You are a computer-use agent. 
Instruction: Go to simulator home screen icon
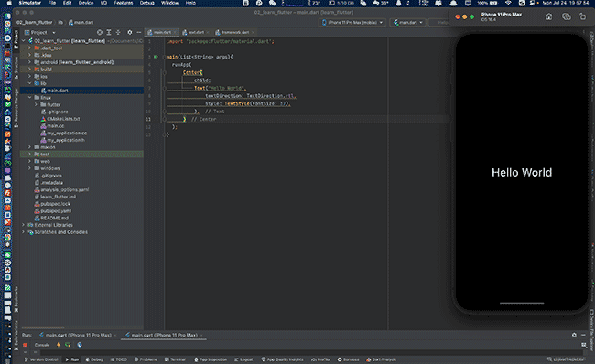coord(549,16)
